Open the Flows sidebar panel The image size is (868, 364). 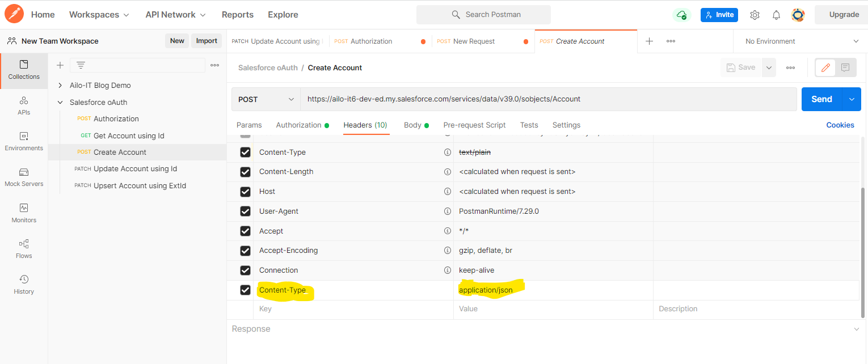click(24, 249)
